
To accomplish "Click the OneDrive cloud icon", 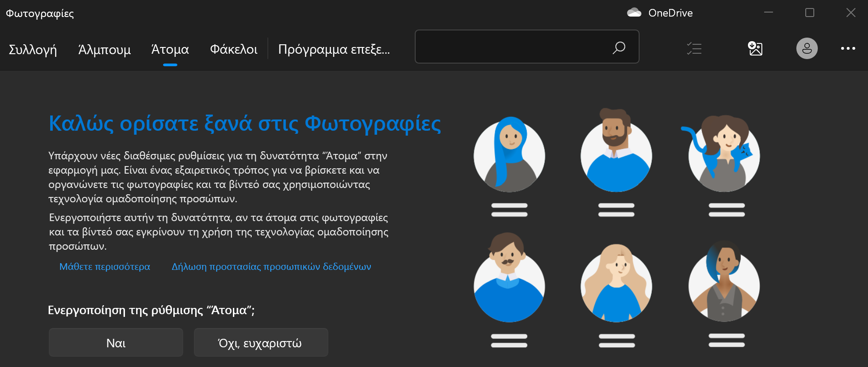I will point(634,13).
